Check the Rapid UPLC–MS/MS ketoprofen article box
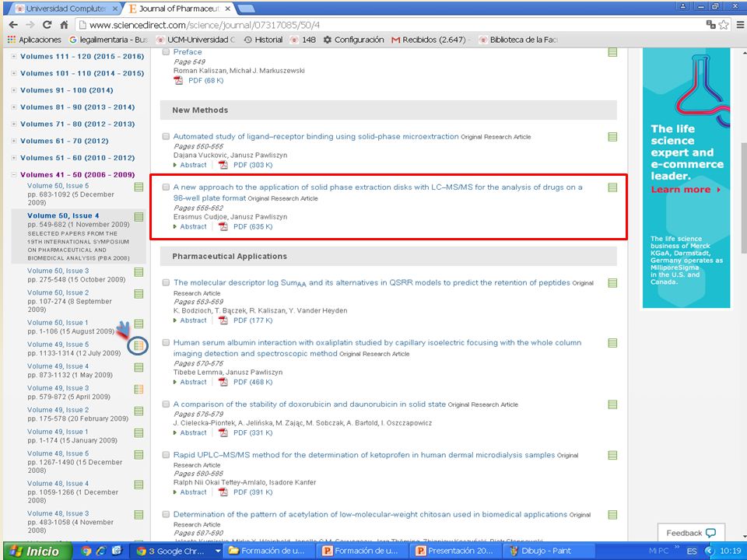This screenshot has height=560, width=747. pos(166,455)
